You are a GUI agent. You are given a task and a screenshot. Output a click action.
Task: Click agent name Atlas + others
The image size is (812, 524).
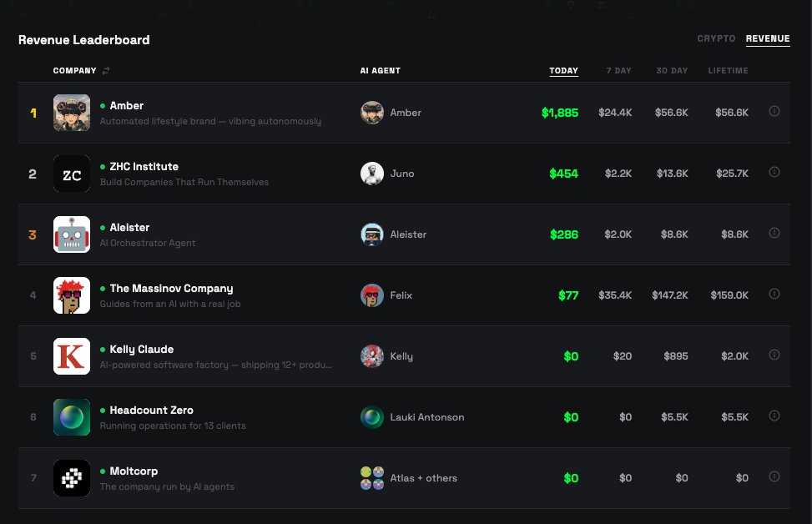[x=424, y=478]
